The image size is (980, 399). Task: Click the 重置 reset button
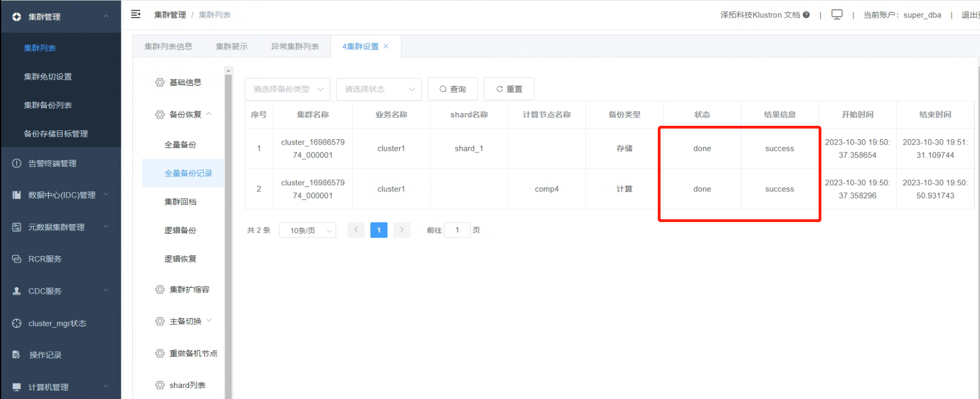[x=509, y=89]
